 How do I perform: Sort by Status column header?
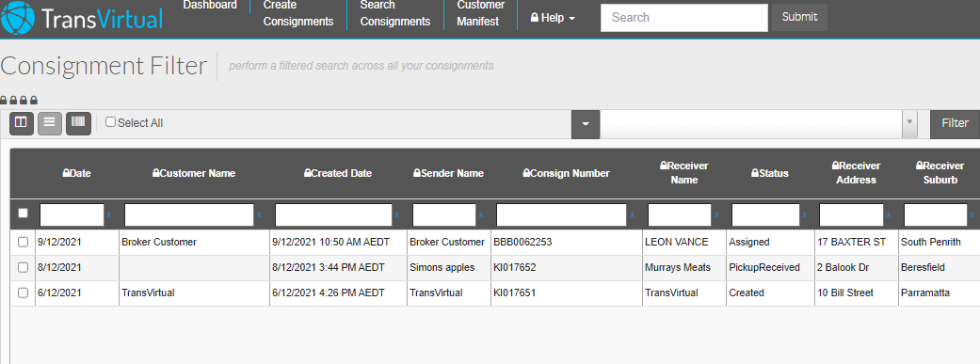click(x=769, y=174)
